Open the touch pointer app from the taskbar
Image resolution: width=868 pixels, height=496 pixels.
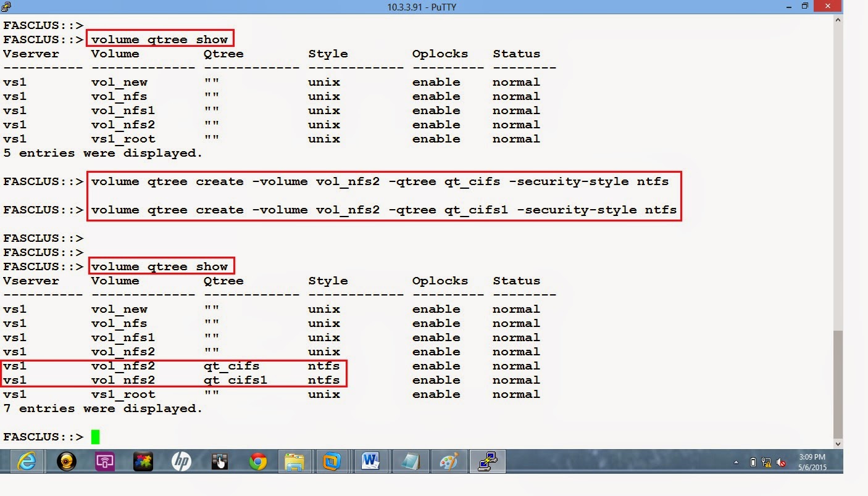[x=219, y=461]
